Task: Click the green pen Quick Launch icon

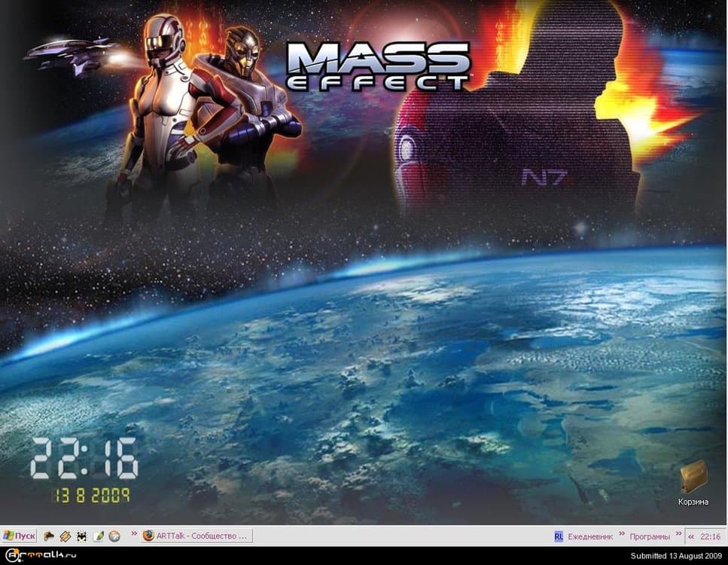Action: pos(98,536)
